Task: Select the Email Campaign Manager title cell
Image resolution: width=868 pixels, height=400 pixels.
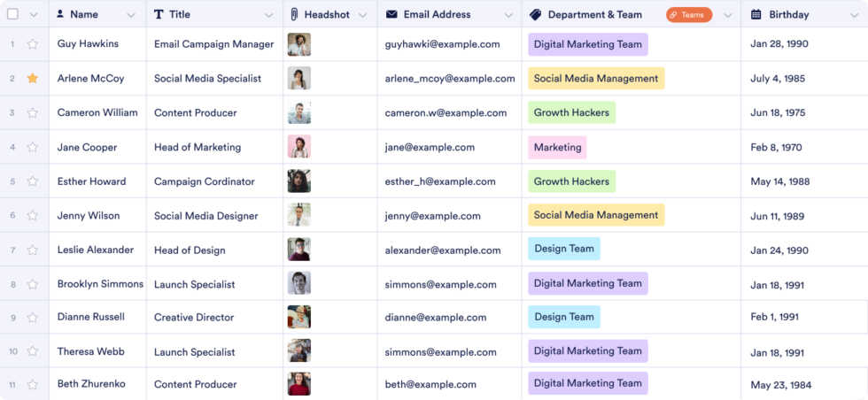Action: 213,44
